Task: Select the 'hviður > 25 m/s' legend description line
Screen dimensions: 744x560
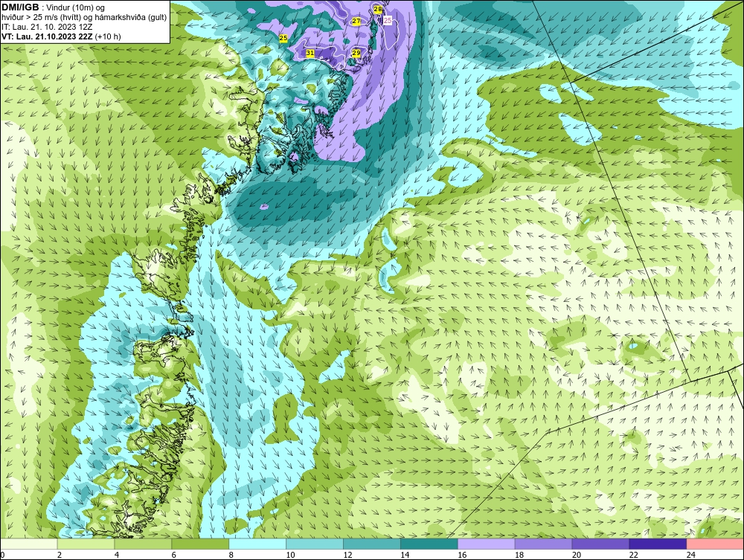Action: (84, 18)
